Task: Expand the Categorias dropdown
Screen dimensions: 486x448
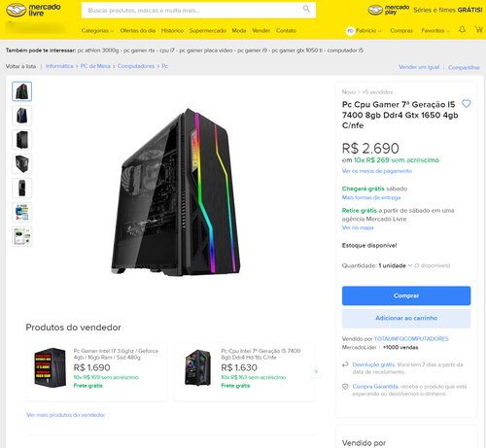Action: tap(97, 31)
